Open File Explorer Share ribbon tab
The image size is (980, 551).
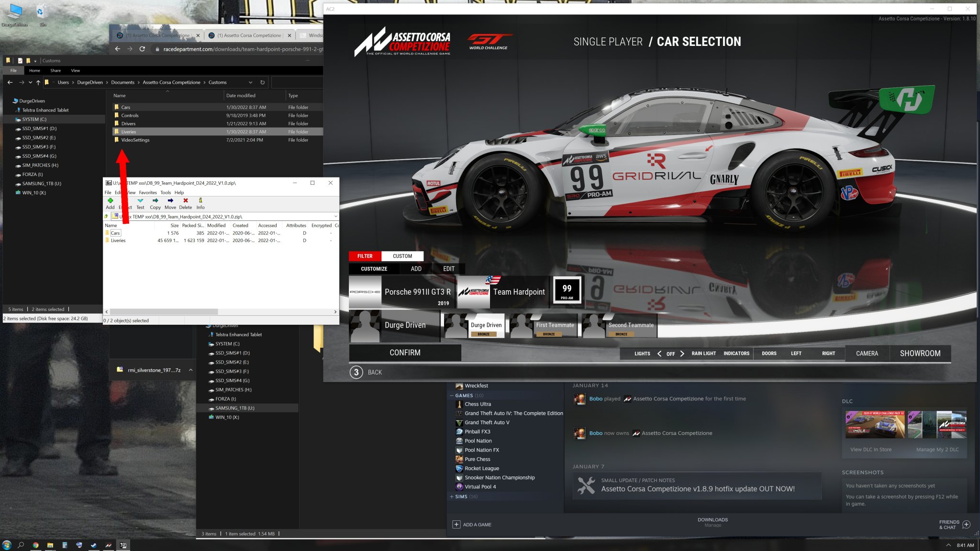coord(56,70)
